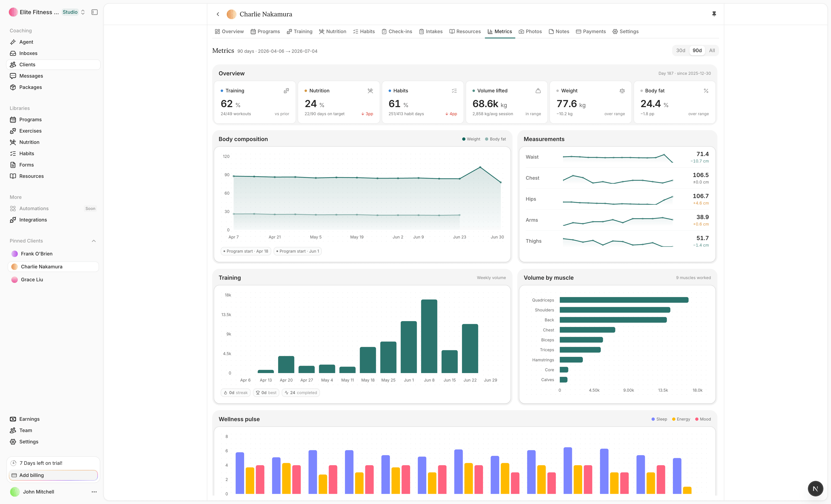
Task: Click the Nutrition overview card icon
Action: pyautogui.click(x=370, y=91)
